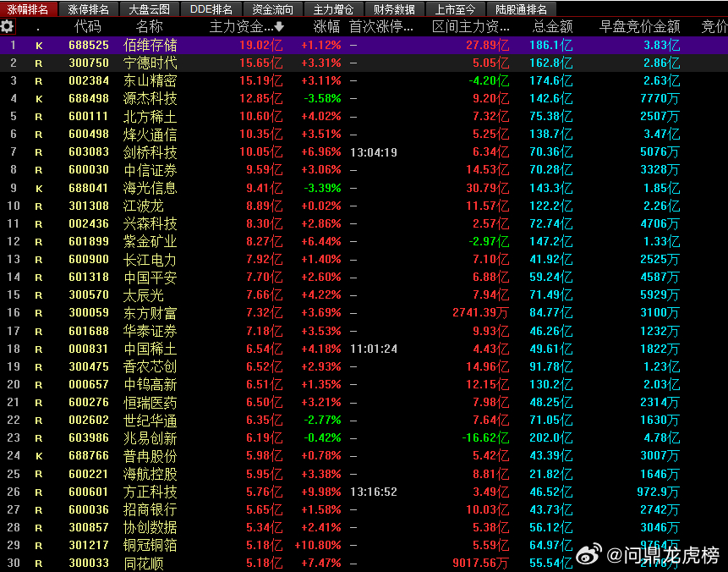Click the limit-up time 11:01:24
Image resolution: width=728 pixels, height=572 pixels.
click(x=374, y=349)
